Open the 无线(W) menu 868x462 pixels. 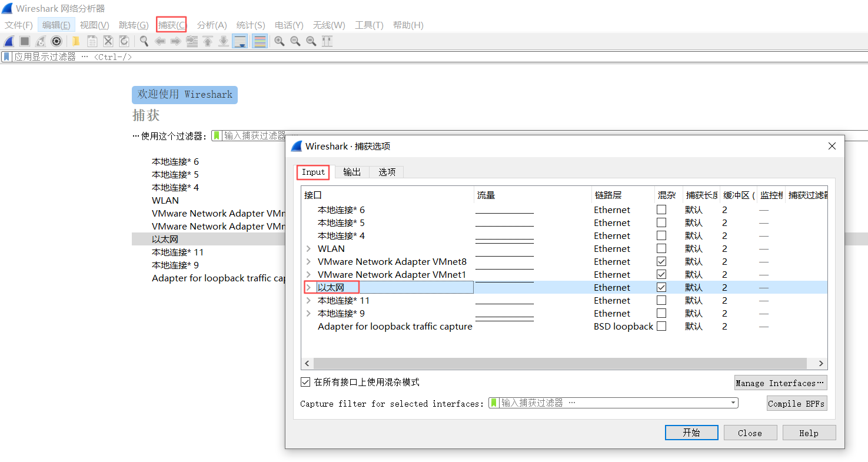329,25
